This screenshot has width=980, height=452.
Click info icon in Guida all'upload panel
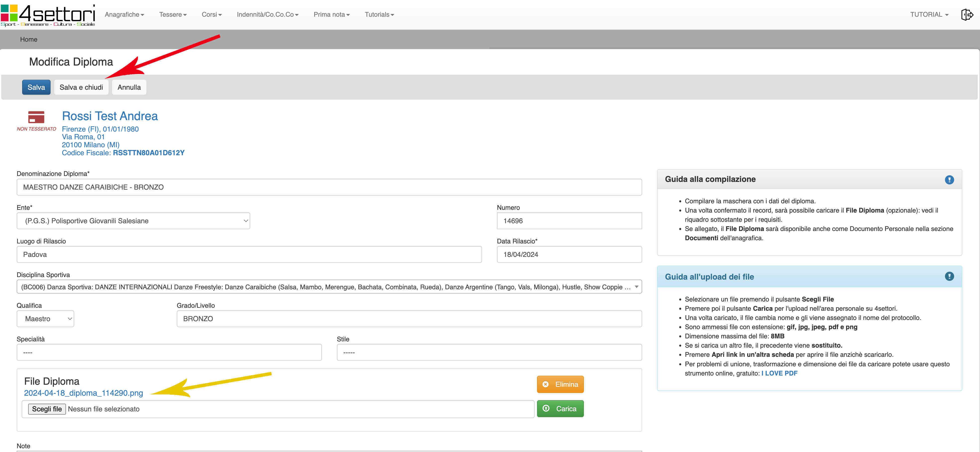pos(949,276)
